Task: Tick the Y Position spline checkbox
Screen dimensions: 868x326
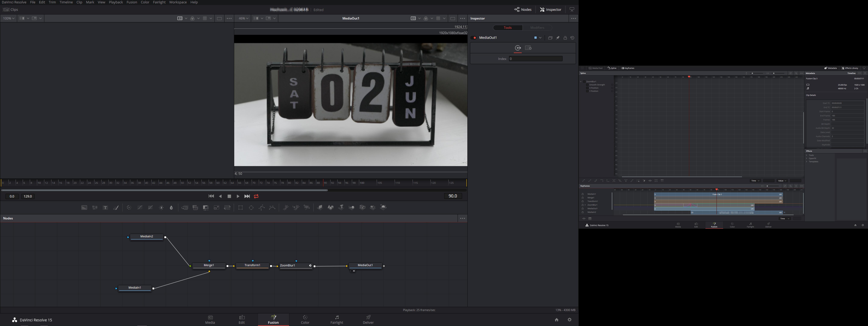Action: click(587, 91)
